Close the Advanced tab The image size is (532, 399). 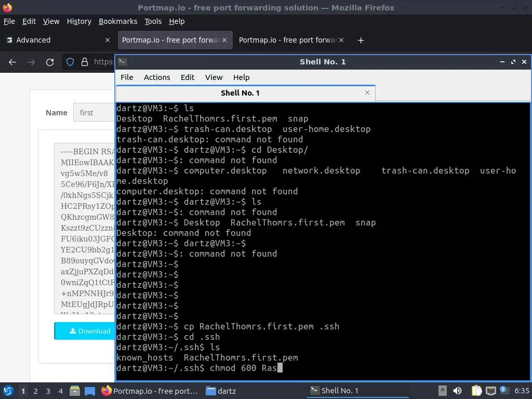point(108,40)
